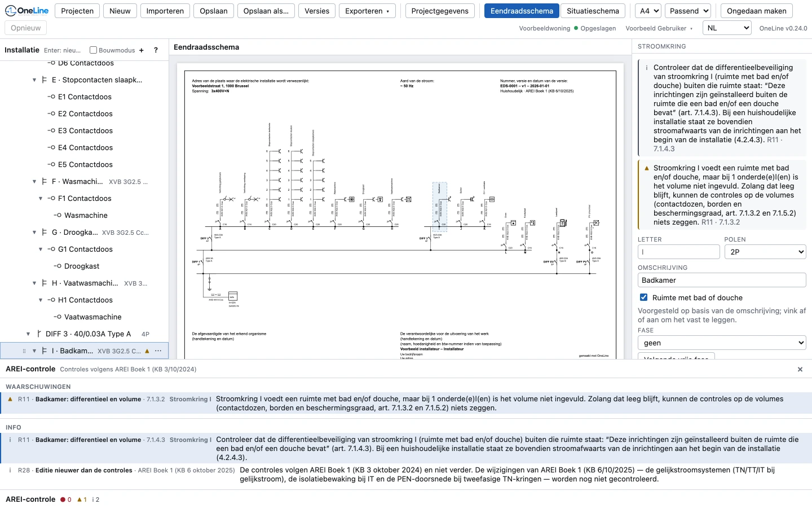This screenshot has height=508, width=812.
Task: Click the info icon of the R28 row
Action: [x=10, y=470]
